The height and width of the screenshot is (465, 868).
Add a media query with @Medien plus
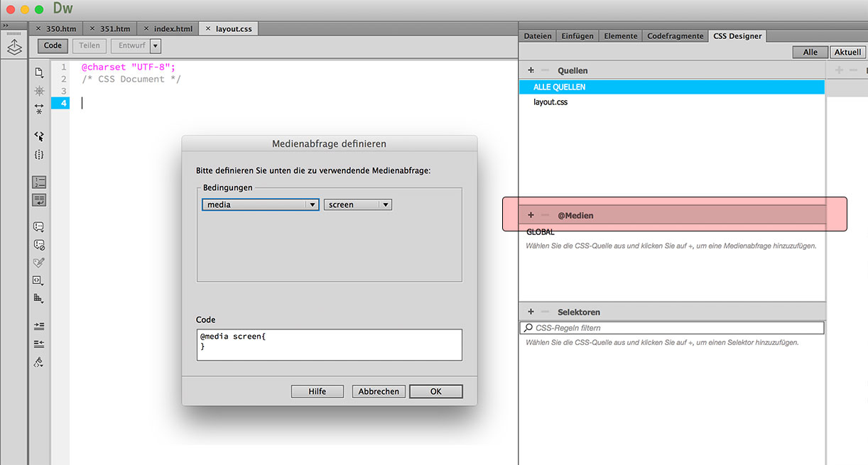coord(531,215)
